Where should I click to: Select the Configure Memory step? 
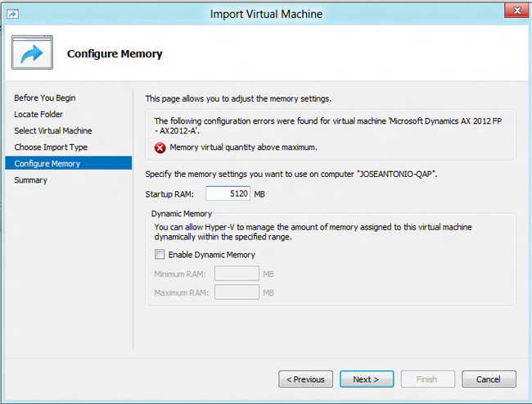68,163
